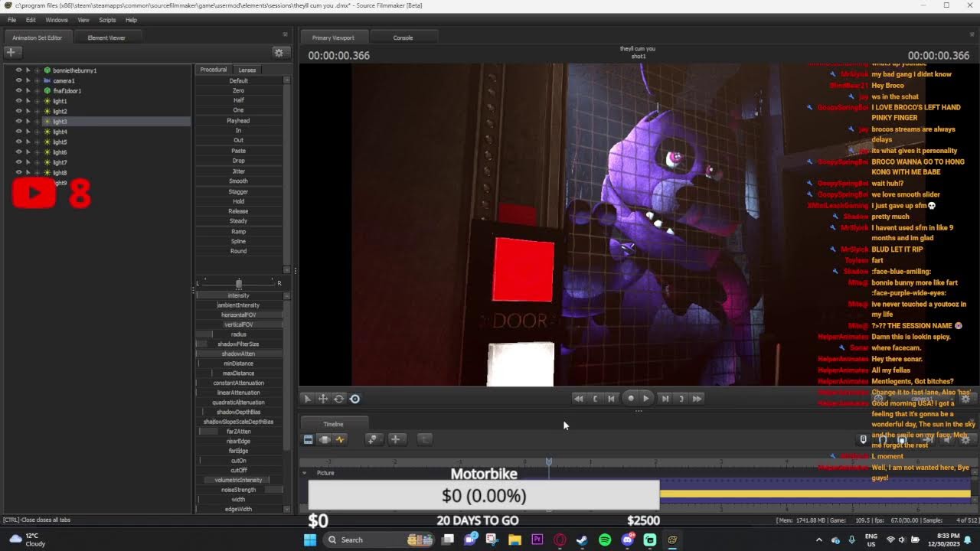This screenshot has height=551, width=980.
Task: Toggle visibility eye for light1
Action: click(18, 101)
